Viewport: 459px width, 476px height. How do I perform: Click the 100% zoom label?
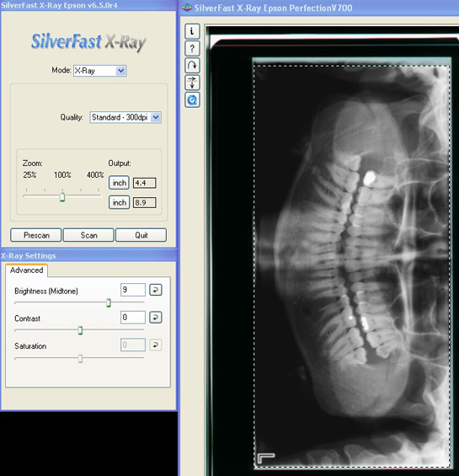point(62,175)
